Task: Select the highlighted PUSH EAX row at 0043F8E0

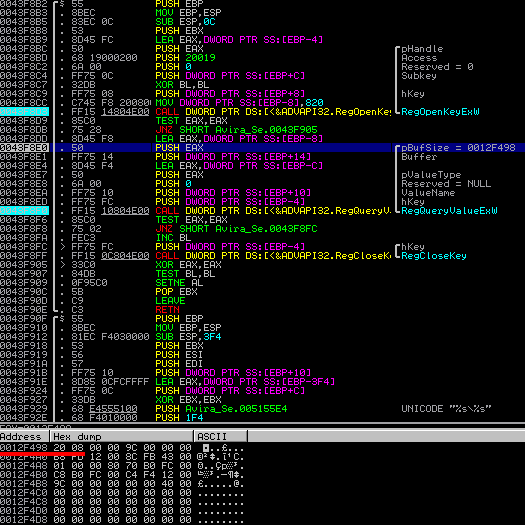Action: [262, 148]
